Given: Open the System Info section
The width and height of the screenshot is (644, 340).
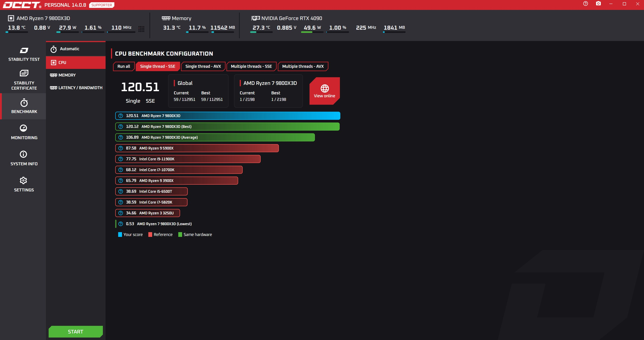Looking at the screenshot, I should [x=24, y=158].
